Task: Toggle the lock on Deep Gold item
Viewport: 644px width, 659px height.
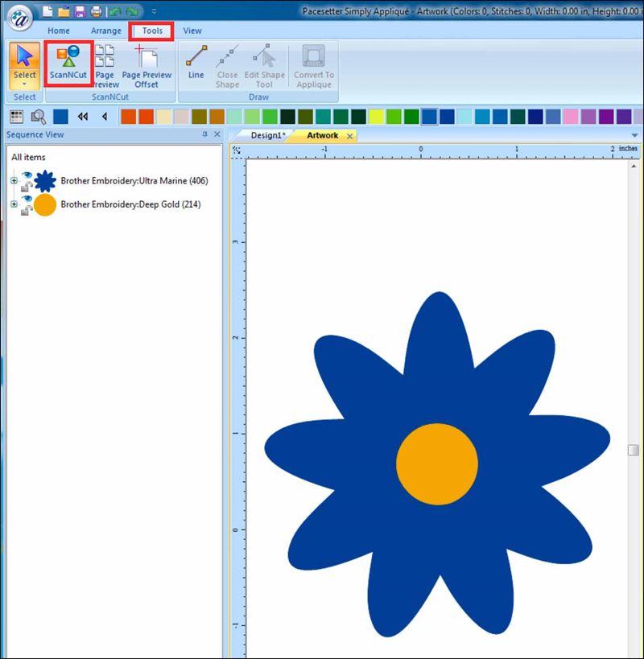Action: (x=27, y=210)
